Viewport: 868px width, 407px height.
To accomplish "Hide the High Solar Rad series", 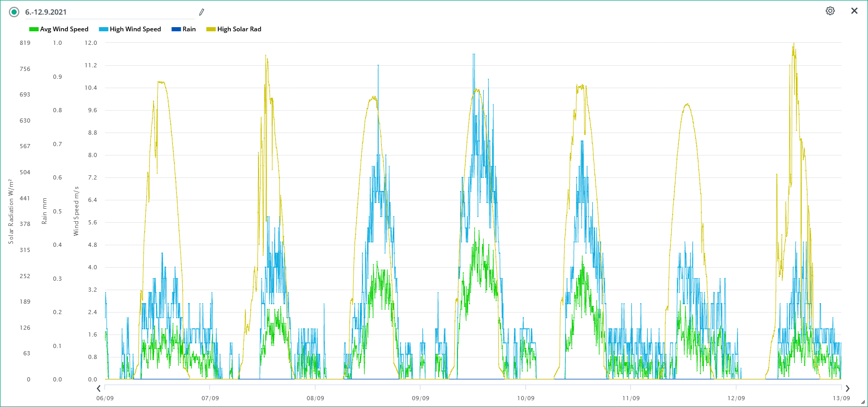I will tap(239, 29).
